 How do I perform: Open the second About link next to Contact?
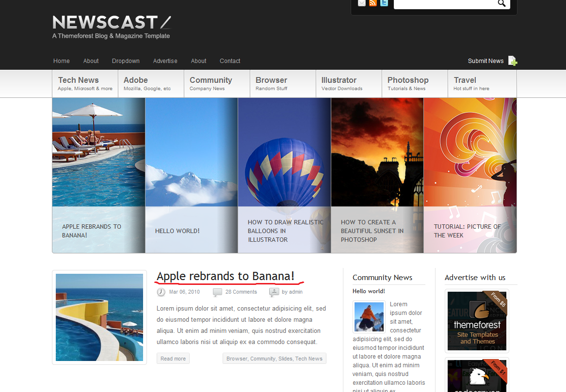[x=198, y=61]
